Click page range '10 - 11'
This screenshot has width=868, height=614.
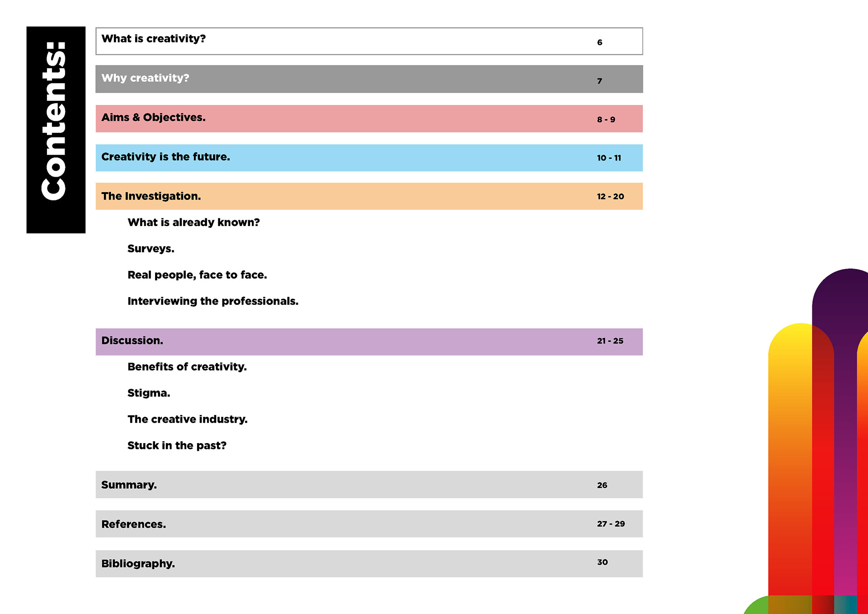pyautogui.click(x=609, y=158)
